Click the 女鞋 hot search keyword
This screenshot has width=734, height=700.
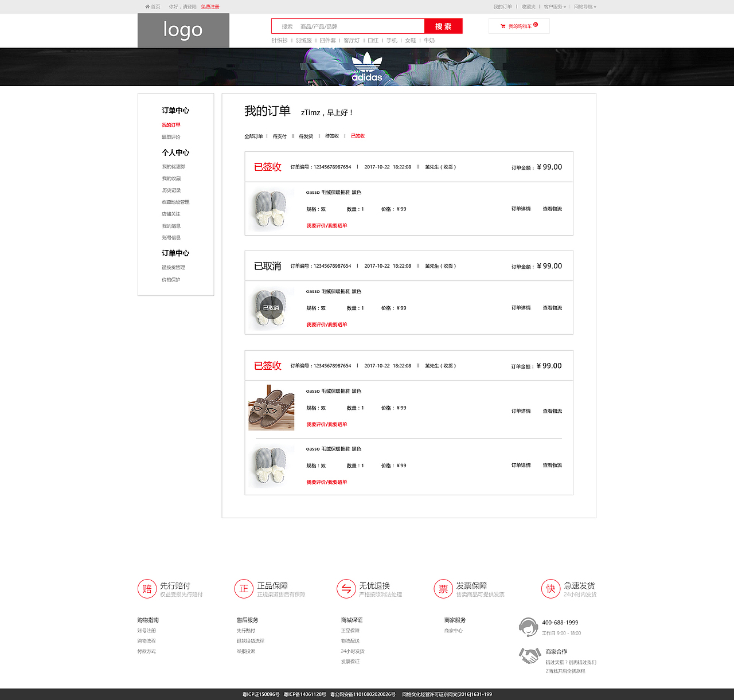[411, 41]
